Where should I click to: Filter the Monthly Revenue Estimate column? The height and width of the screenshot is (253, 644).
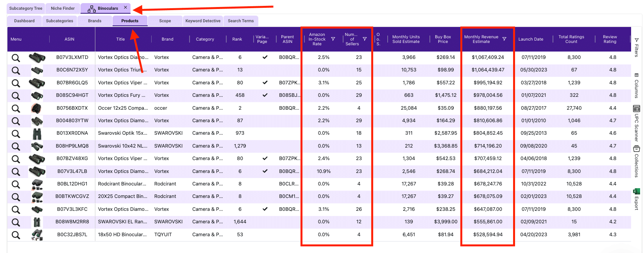pos(504,39)
